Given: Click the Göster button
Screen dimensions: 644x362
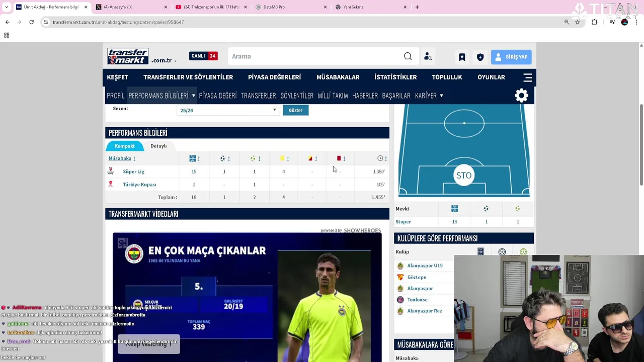Looking at the screenshot, I should (296, 110).
